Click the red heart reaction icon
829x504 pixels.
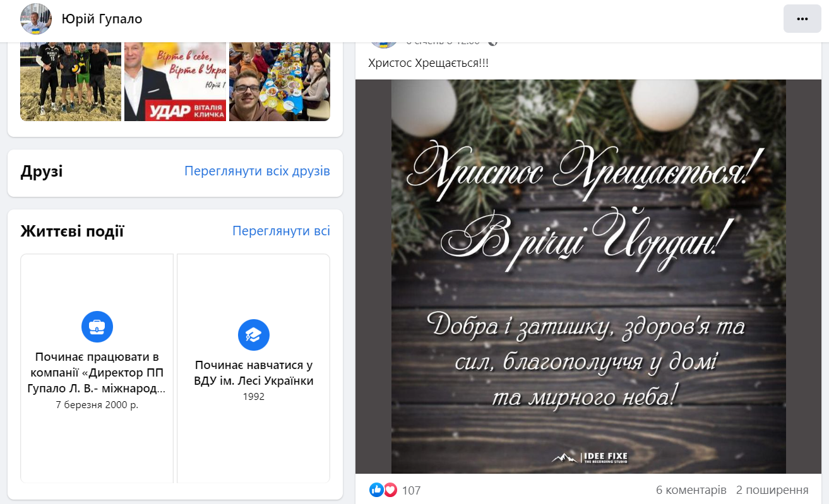[390, 490]
